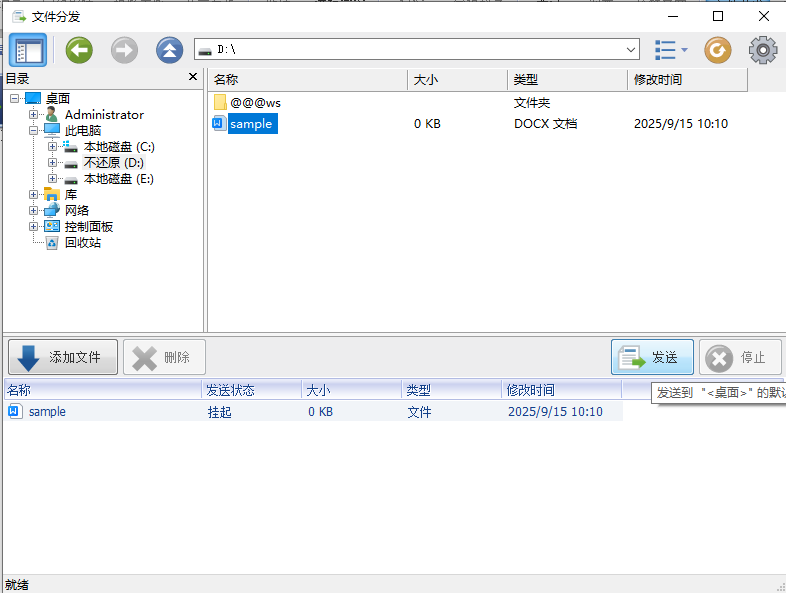Click the 停止 stop button
The height and width of the screenshot is (594, 786).
tap(740, 357)
